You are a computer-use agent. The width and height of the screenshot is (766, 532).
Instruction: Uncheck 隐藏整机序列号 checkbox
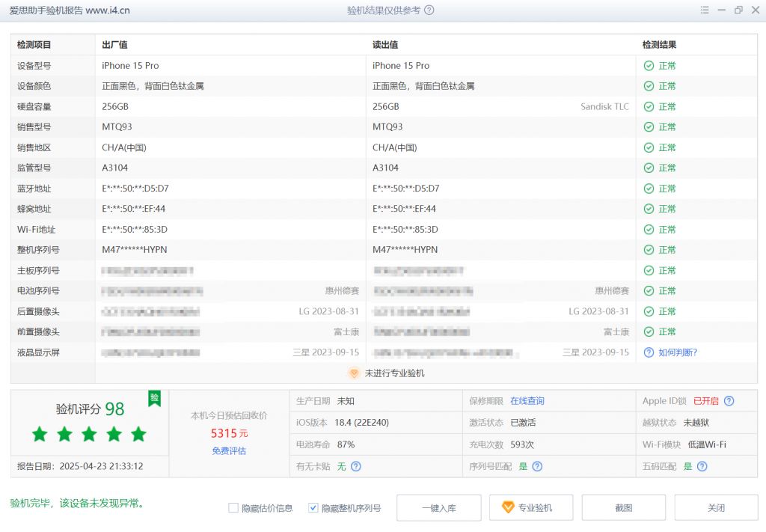coord(313,508)
